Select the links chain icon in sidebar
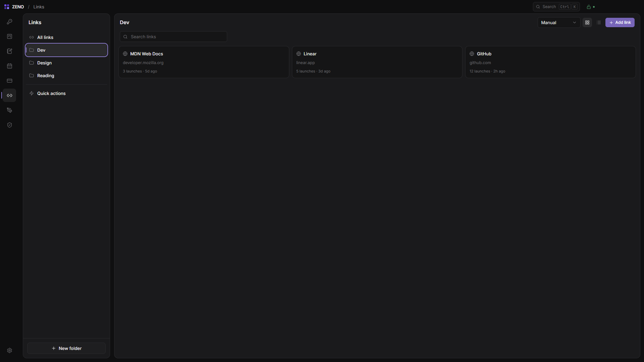 [x=9, y=96]
